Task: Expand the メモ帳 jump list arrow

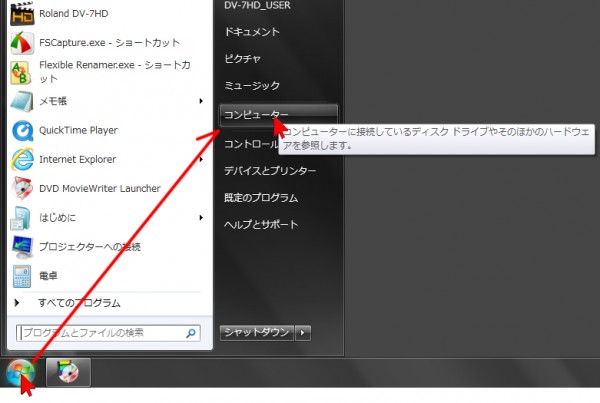Action: point(201,101)
